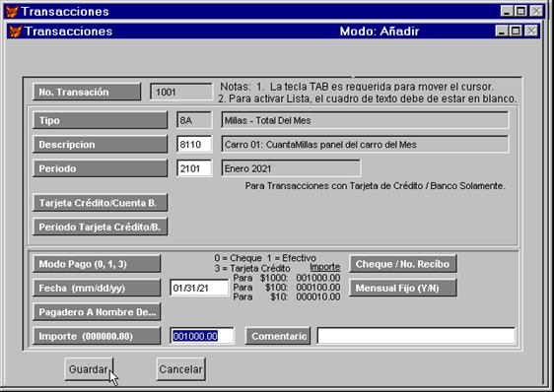The image size is (554, 392).
Task: Focus the Tipo code field showing 8A
Action: 194,120
